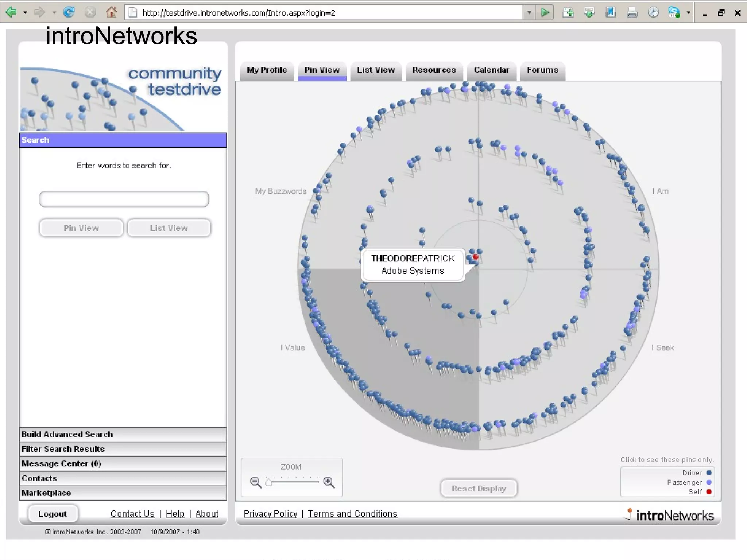Open the messenger icon dropdown arrow
This screenshot has height=560, width=747.
coord(688,13)
